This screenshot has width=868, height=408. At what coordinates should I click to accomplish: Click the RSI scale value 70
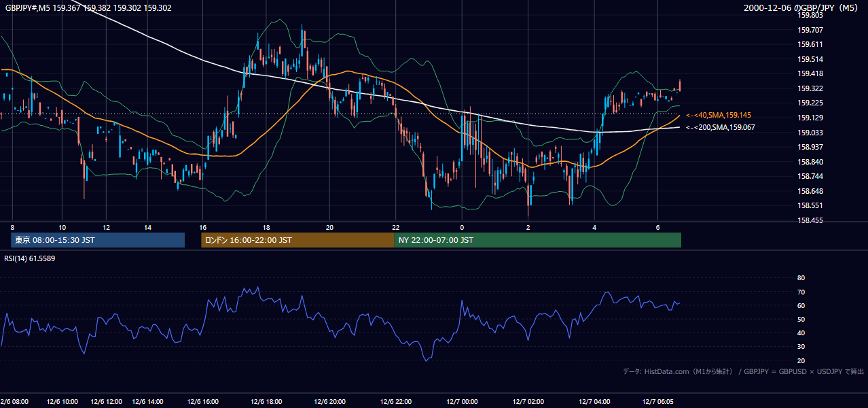(801, 292)
